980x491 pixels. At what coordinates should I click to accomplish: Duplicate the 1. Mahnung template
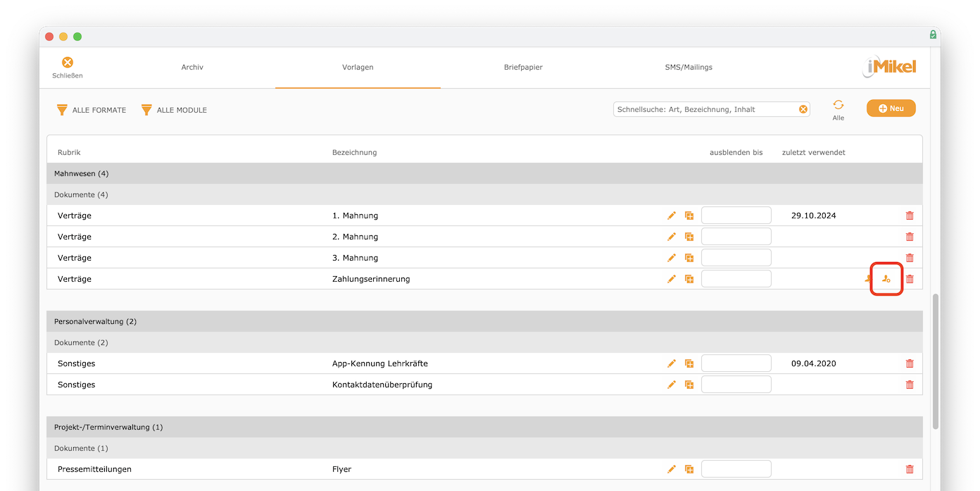point(689,216)
